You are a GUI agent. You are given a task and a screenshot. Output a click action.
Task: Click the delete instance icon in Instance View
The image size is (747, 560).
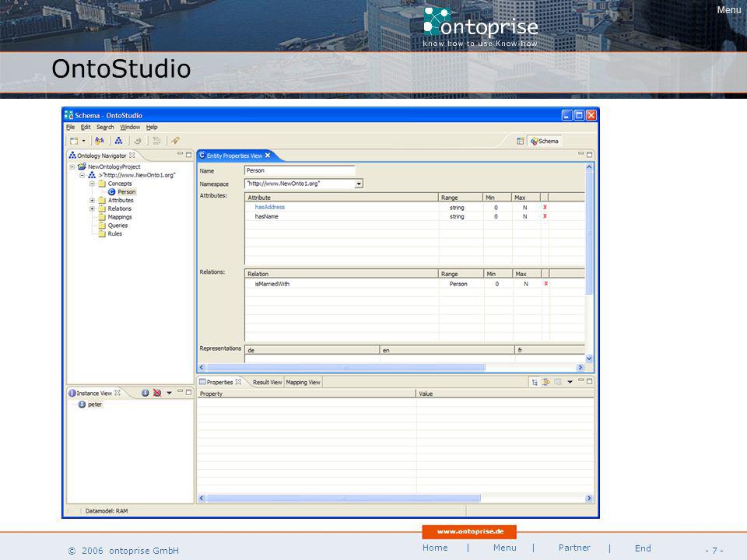click(157, 393)
